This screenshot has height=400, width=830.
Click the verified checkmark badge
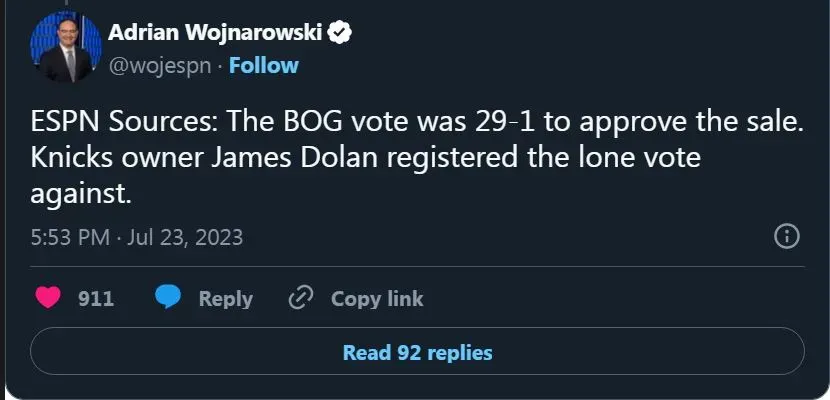[341, 32]
